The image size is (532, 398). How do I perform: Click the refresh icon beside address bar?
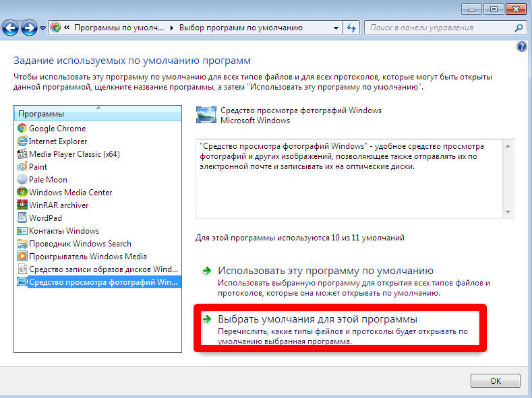click(x=351, y=28)
